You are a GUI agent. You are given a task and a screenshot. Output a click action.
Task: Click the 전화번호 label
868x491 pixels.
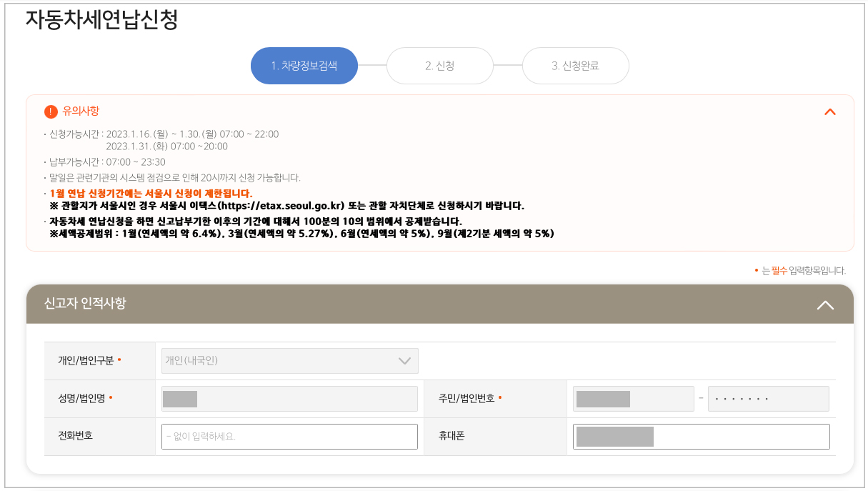[x=75, y=435]
